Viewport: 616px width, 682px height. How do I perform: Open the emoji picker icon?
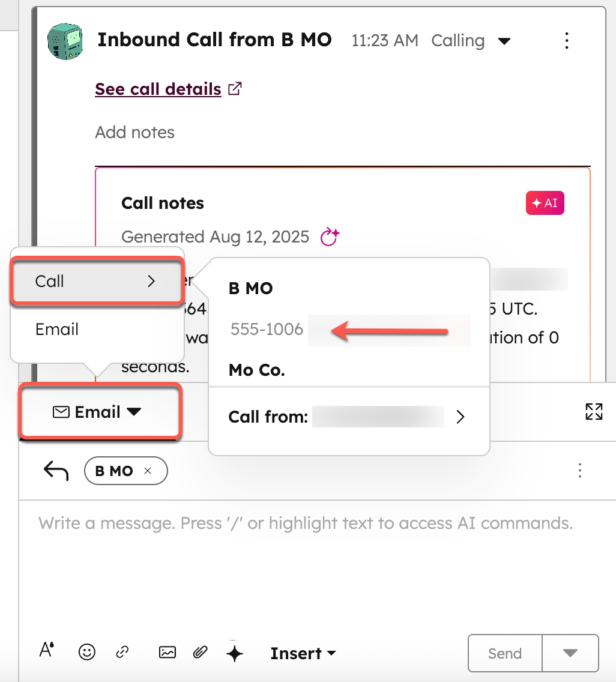[x=86, y=653]
